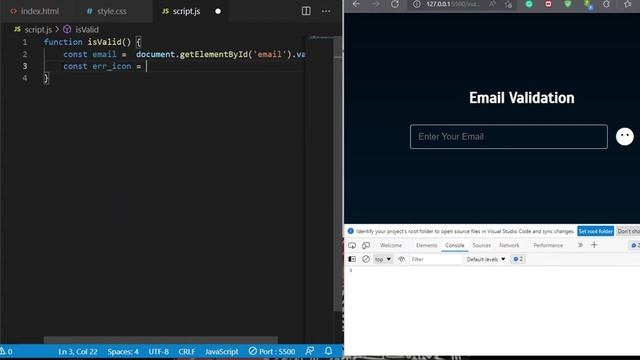Viewport: 640px width, 360px height.
Task: Click the site information icon in the address bar
Action: (417, 4)
